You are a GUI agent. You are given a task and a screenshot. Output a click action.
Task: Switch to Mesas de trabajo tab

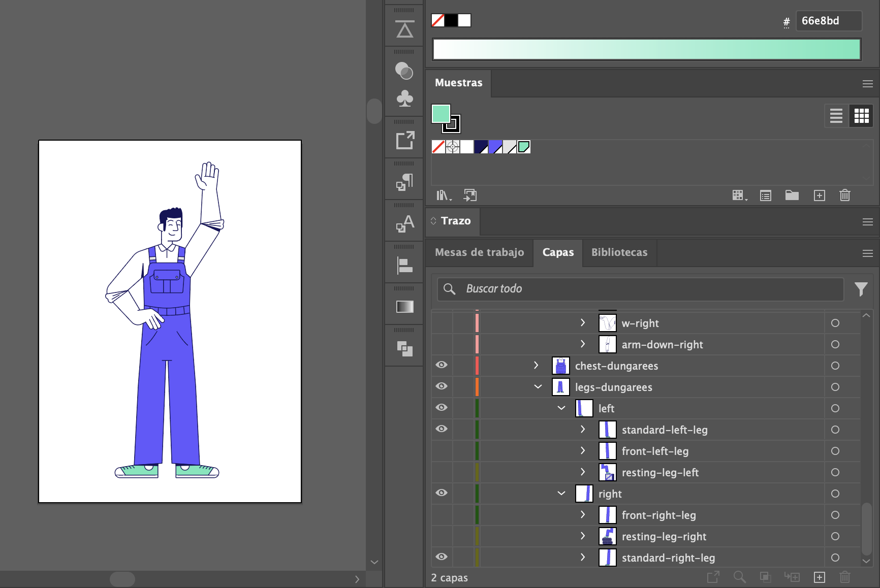pyautogui.click(x=479, y=252)
